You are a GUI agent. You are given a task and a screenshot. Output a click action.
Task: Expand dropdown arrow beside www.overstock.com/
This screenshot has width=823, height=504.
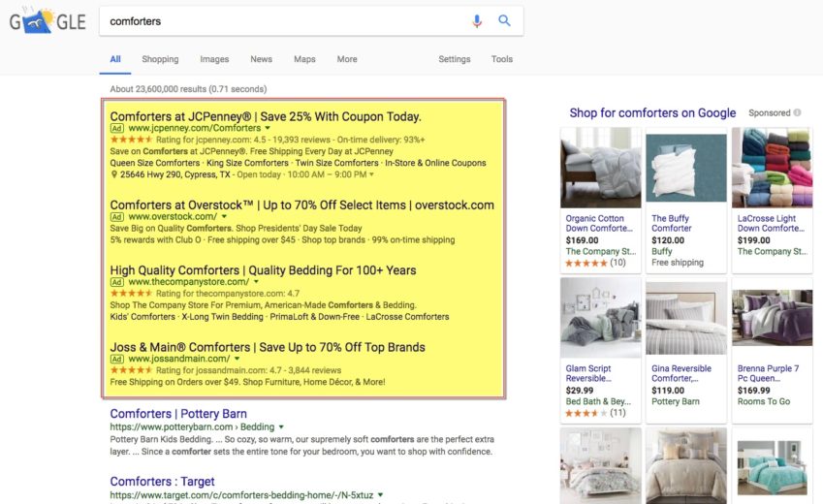[224, 217]
